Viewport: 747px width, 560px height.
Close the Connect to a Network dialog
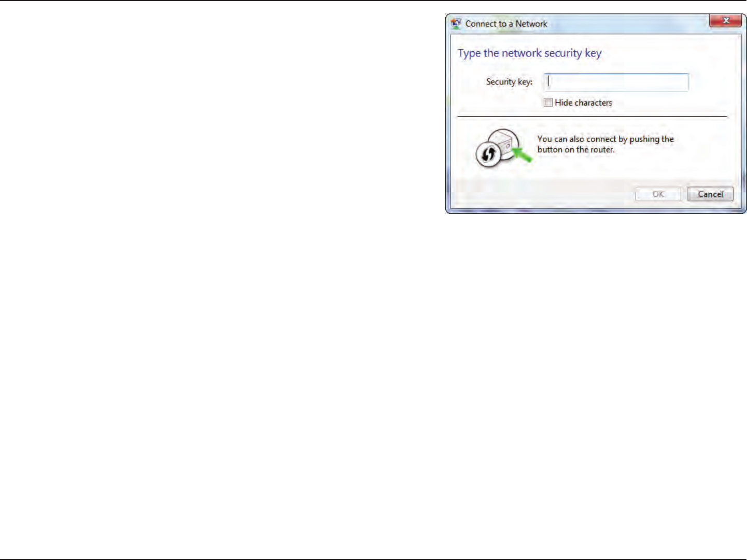(x=725, y=21)
